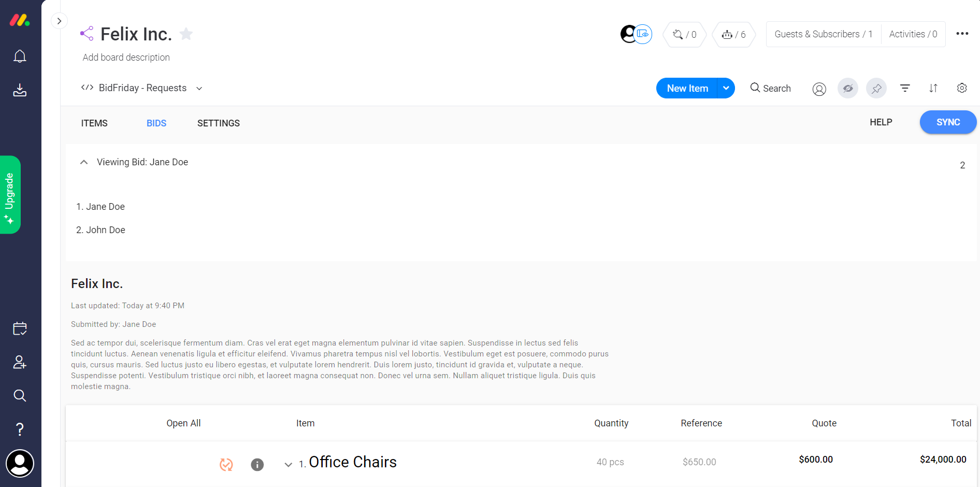Switch to the ITEMS tab

click(94, 123)
